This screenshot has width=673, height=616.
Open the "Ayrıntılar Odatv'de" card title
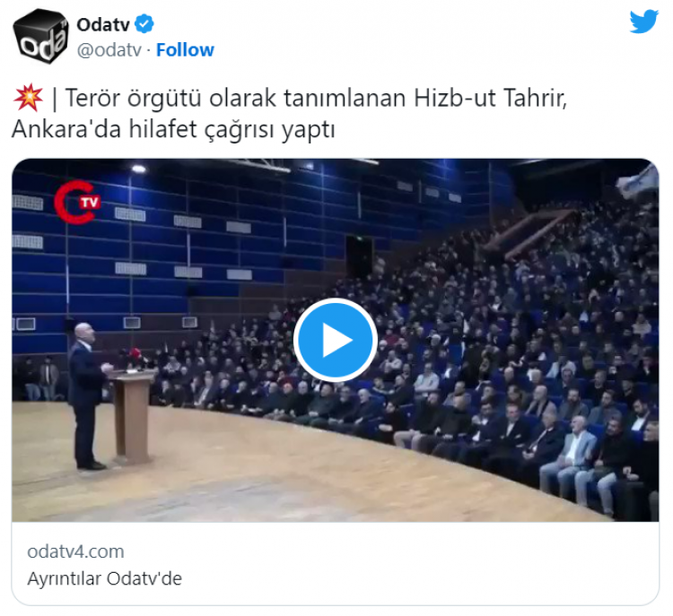click(x=105, y=578)
